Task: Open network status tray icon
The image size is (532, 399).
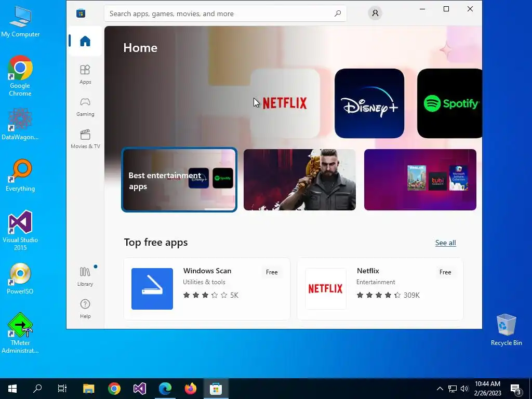Action: click(x=453, y=389)
